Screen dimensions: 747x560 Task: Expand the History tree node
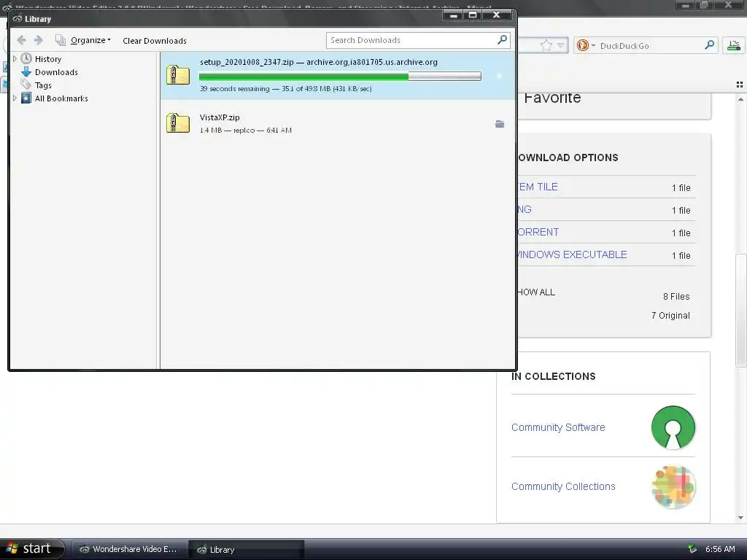(15, 59)
